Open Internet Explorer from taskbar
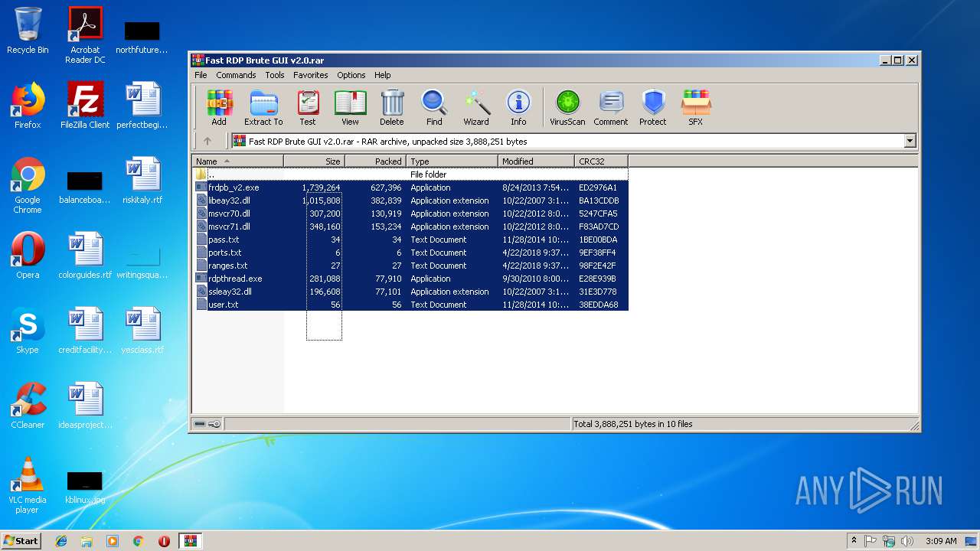980x551 pixels. click(61, 541)
